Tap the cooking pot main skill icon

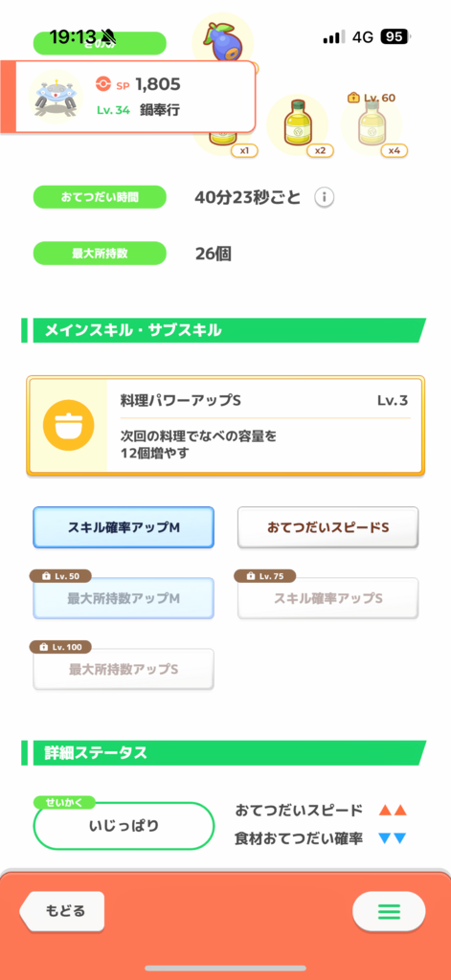coord(68,426)
